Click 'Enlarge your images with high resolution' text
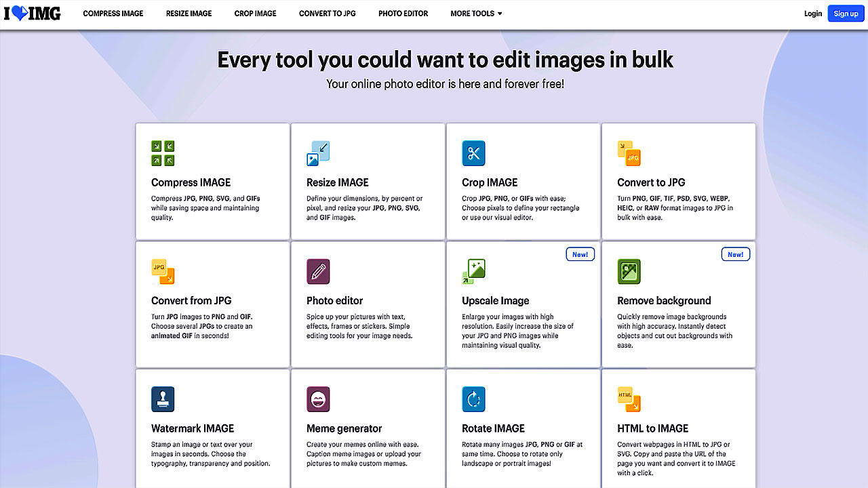Image resolution: width=868 pixels, height=488 pixels. (x=508, y=321)
